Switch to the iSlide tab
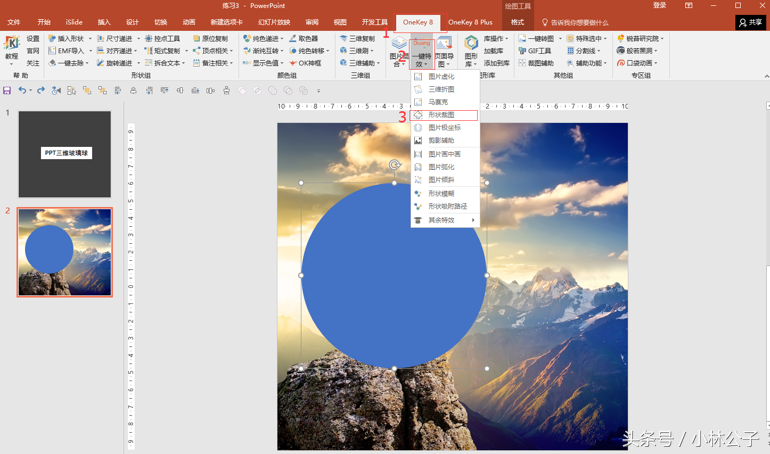 pyautogui.click(x=74, y=22)
